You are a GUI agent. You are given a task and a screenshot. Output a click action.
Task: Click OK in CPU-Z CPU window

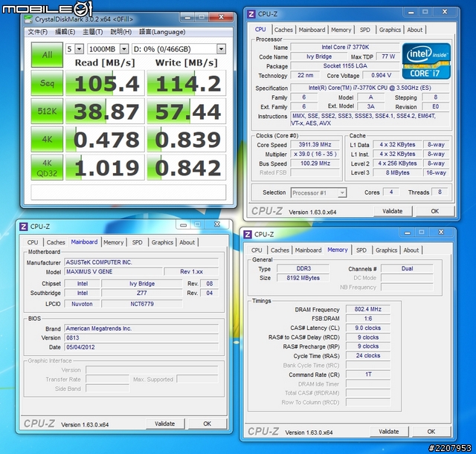435,211
